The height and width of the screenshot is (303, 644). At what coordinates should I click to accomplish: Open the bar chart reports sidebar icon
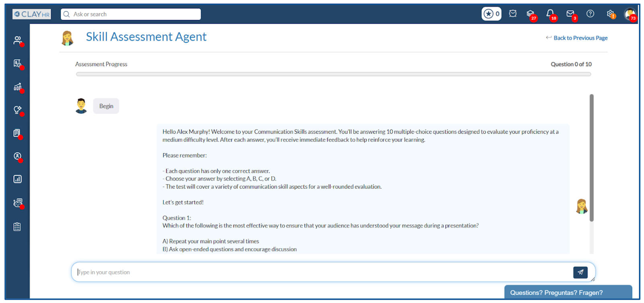17,179
